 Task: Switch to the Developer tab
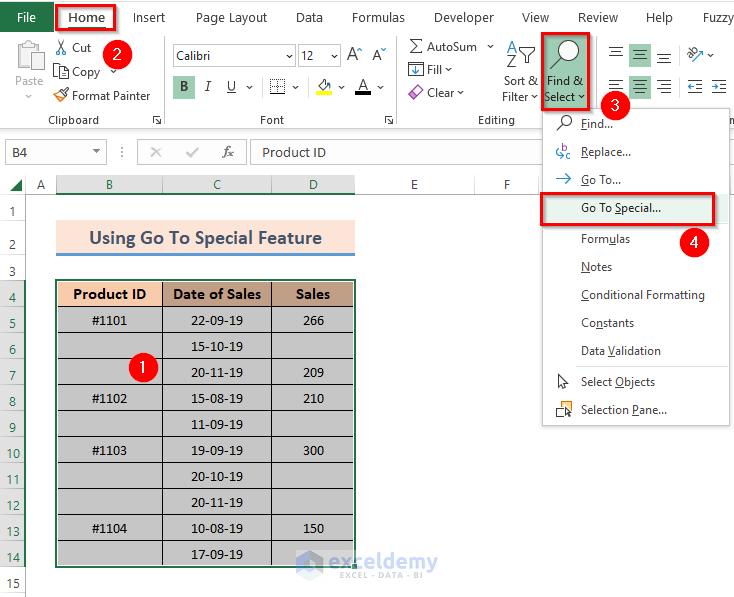tap(463, 17)
